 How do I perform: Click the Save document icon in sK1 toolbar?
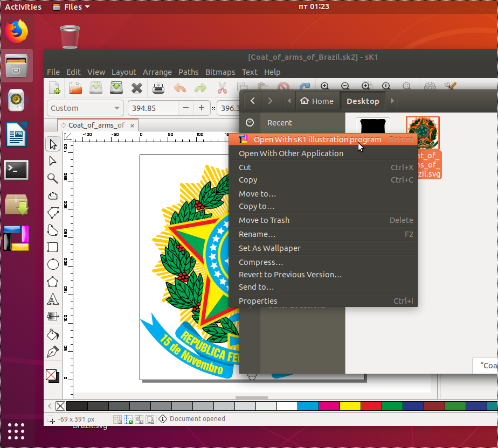coord(95,88)
